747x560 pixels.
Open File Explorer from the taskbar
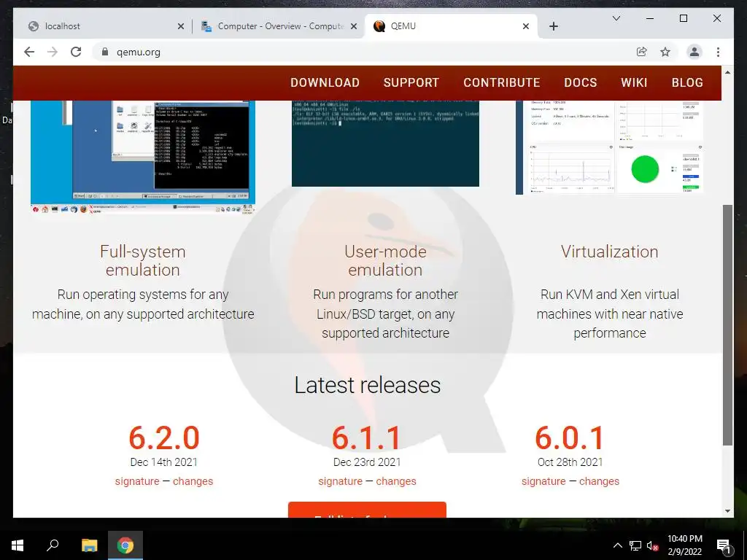89,545
